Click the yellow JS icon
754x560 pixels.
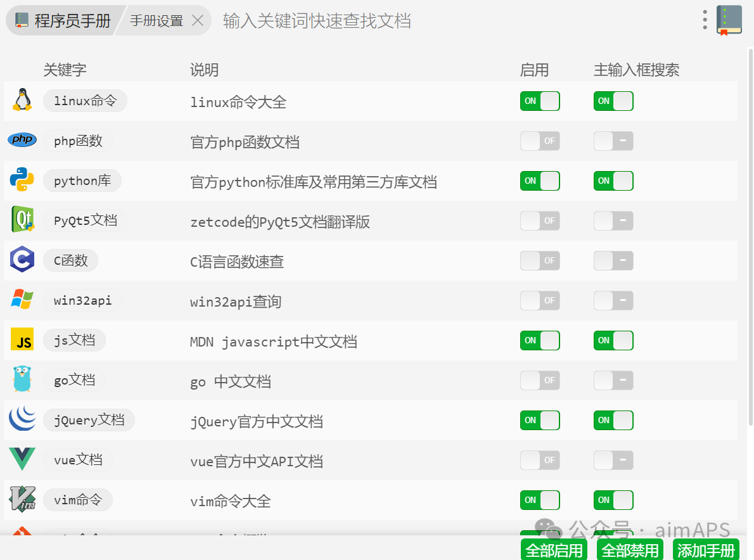pos(22,340)
